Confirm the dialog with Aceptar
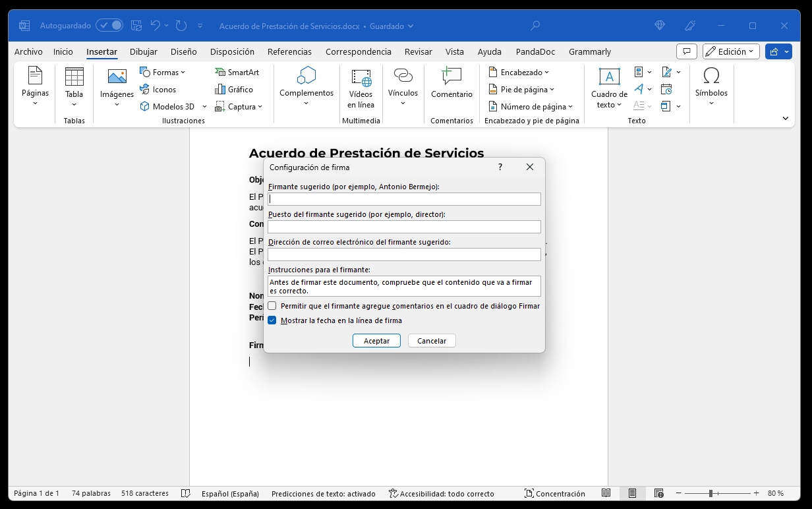Image resolution: width=812 pixels, height=509 pixels. (x=376, y=341)
